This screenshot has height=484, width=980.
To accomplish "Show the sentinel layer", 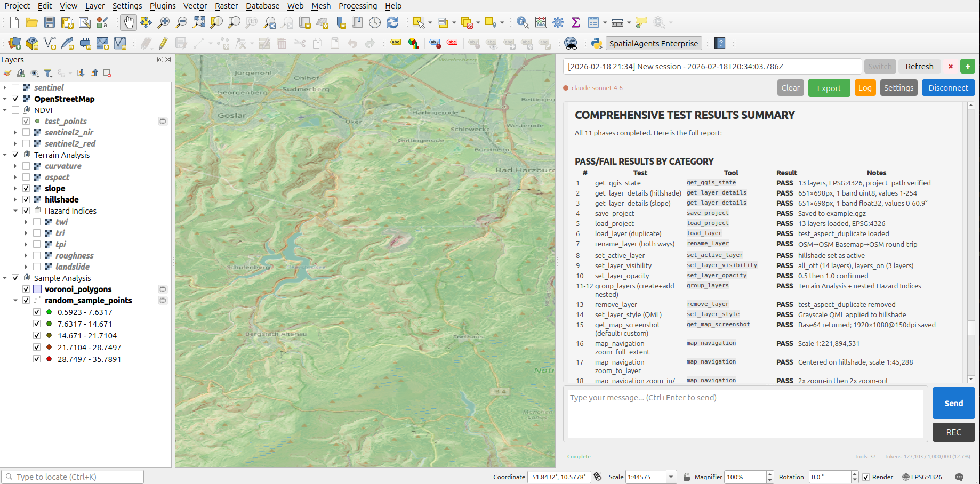I will pos(15,87).
